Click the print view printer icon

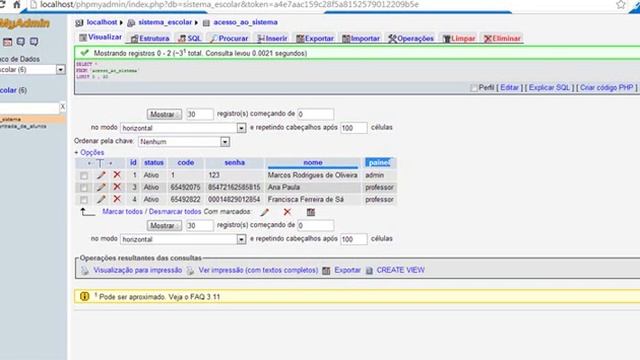pos(85,271)
